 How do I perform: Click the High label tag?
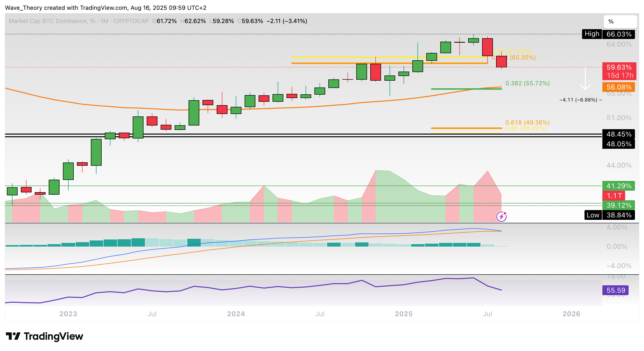(592, 34)
